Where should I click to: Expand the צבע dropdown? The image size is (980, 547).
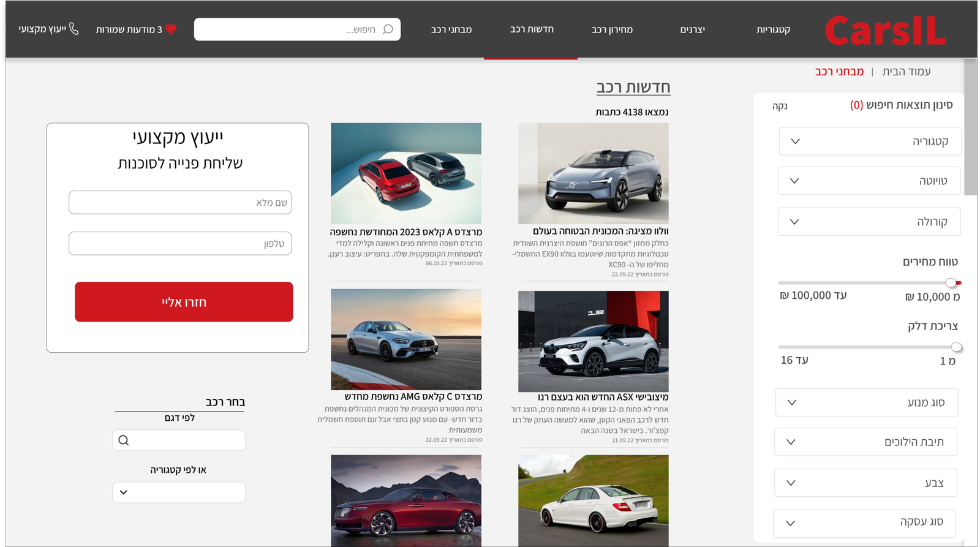click(865, 483)
